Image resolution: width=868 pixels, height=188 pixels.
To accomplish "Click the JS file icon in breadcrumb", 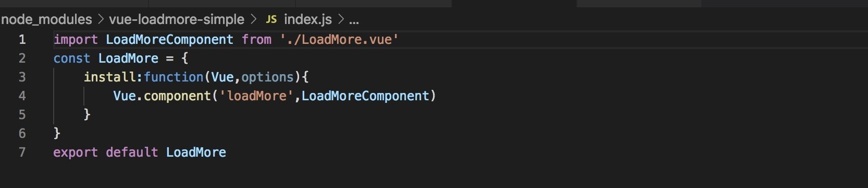I will click(271, 20).
